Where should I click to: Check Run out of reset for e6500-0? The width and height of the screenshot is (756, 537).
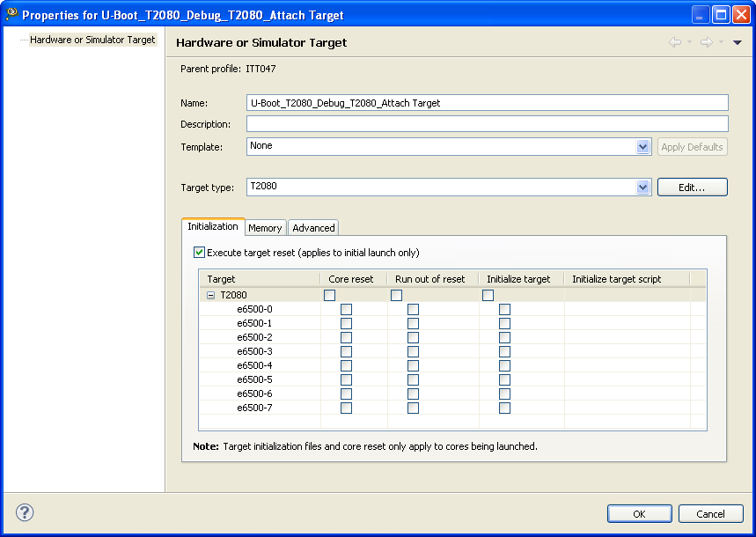pyautogui.click(x=413, y=310)
